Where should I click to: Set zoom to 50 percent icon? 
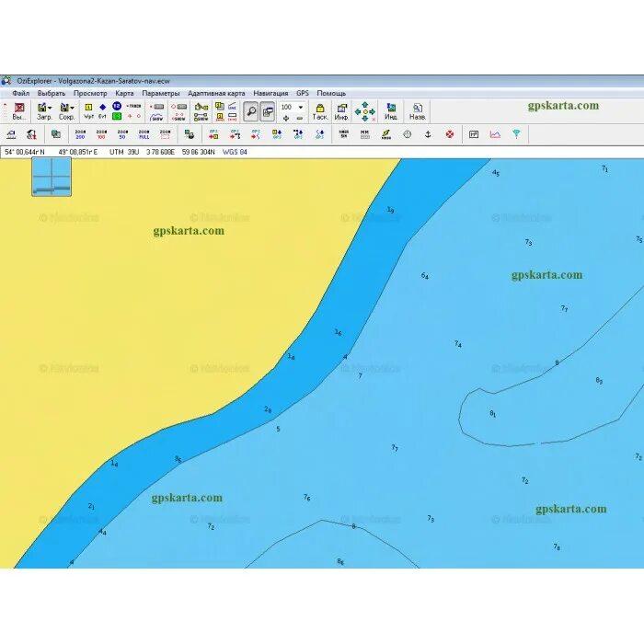pyautogui.click(x=122, y=134)
